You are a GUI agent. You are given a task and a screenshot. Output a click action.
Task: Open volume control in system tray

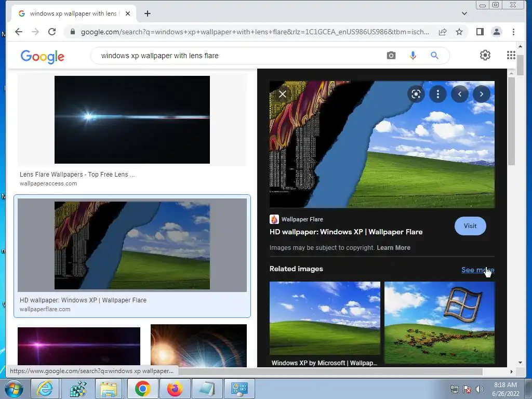480,389
